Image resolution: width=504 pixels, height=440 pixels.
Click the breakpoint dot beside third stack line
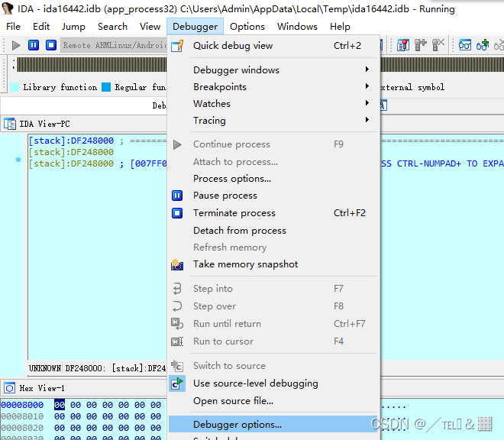18,160
